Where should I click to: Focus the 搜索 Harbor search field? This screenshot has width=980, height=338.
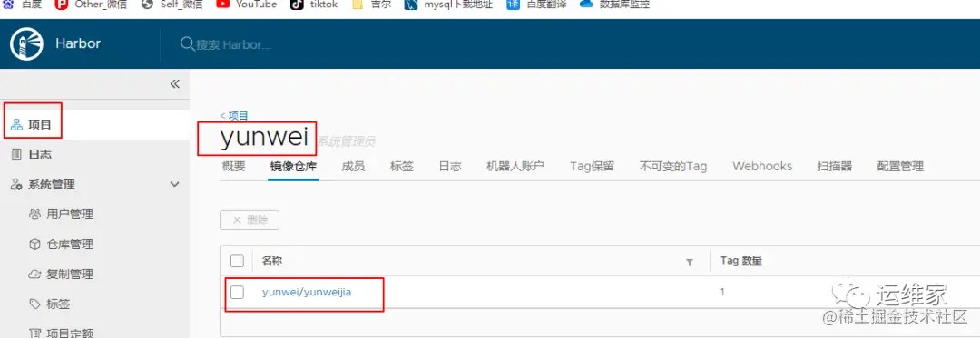(x=234, y=44)
